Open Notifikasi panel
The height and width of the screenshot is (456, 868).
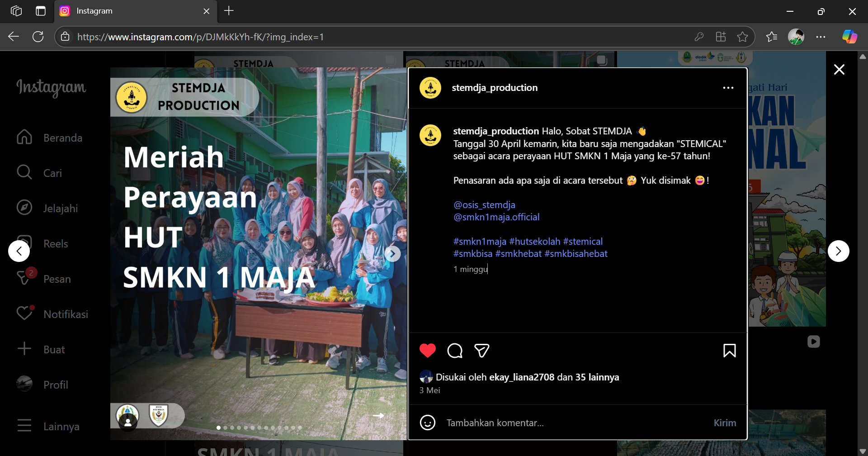coord(52,314)
